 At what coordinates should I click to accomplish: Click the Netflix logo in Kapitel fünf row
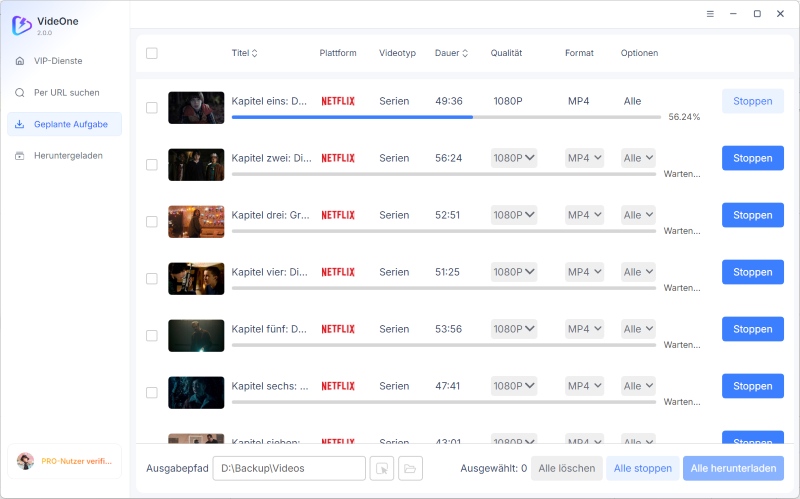338,329
